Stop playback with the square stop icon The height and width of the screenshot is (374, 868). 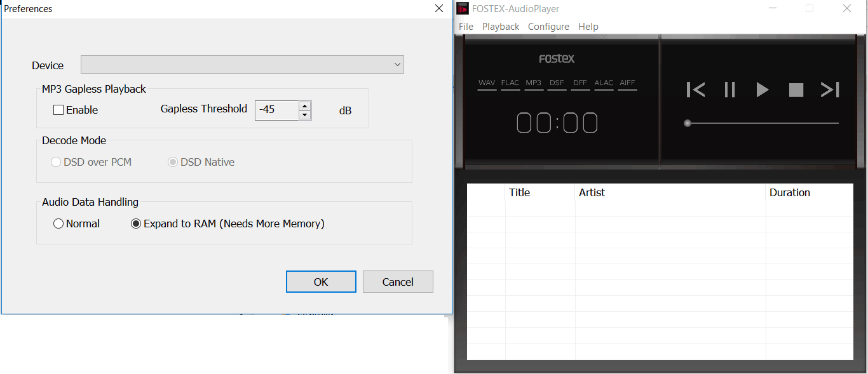tap(796, 90)
